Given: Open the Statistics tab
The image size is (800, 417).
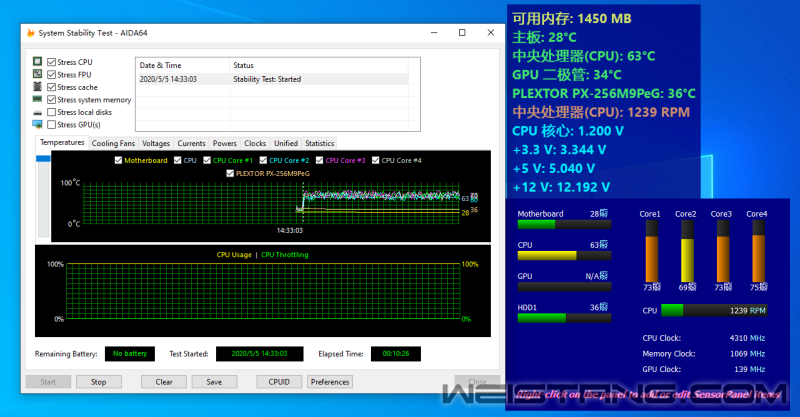Looking at the screenshot, I should click(319, 143).
